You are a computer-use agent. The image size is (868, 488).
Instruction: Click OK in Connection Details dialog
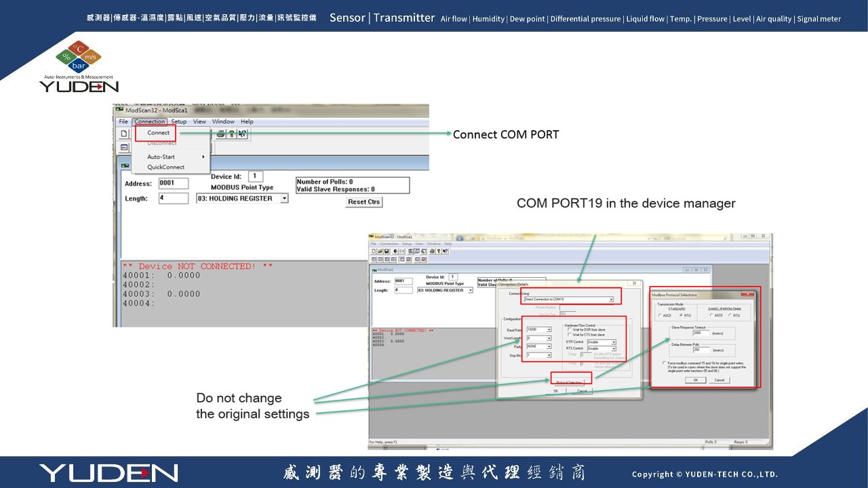(x=555, y=391)
